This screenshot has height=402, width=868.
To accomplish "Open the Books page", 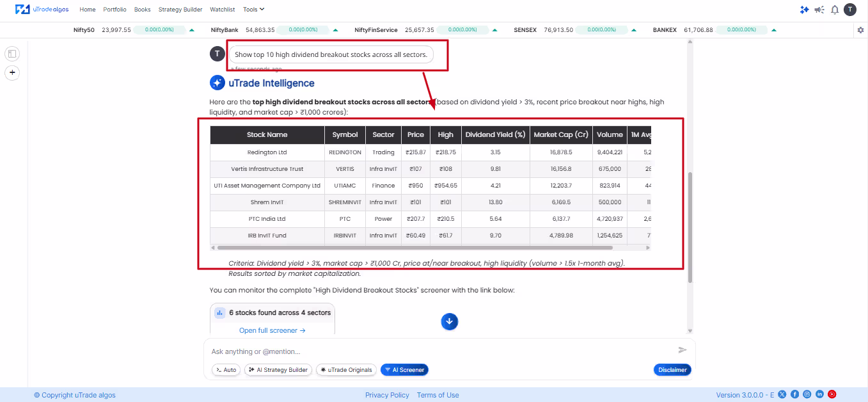I will [x=143, y=10].
